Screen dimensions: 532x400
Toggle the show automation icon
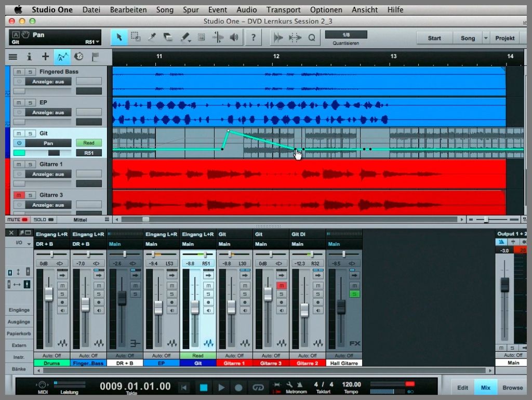[x=62, y=57]
